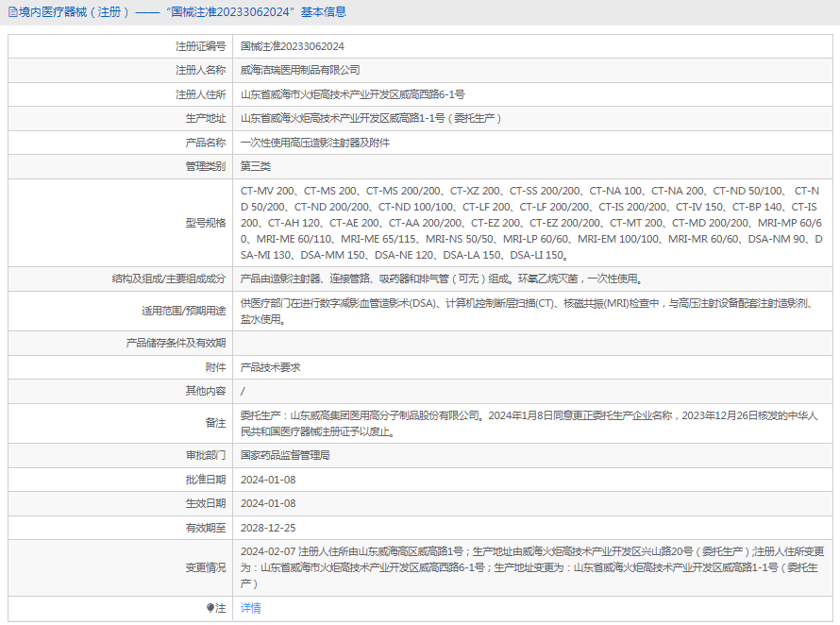This screenshot has width=840, height=625.
Task: Click the model specifications text starting CT-MV 200
Action: pyautogui.click(x=531, y=223)
